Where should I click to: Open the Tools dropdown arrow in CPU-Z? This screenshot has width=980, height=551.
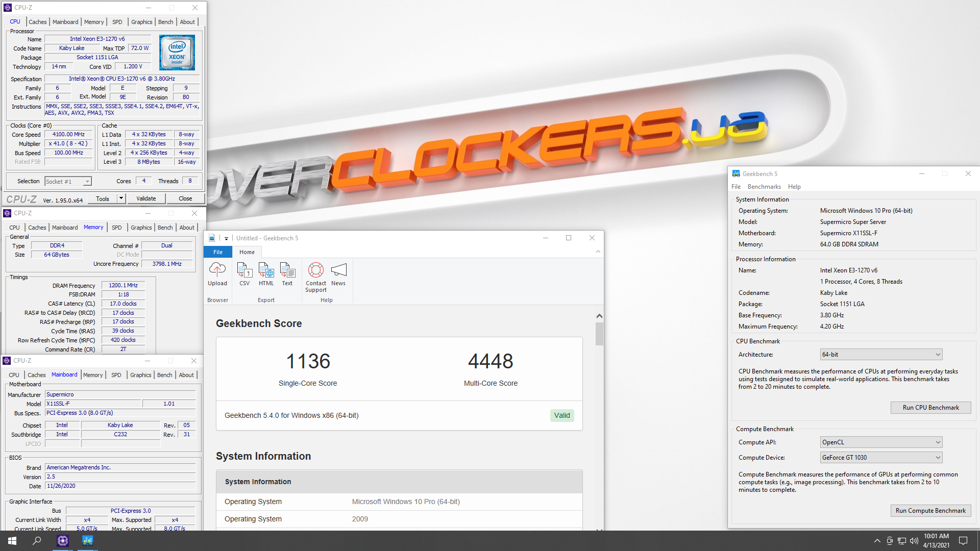point(121,198)
